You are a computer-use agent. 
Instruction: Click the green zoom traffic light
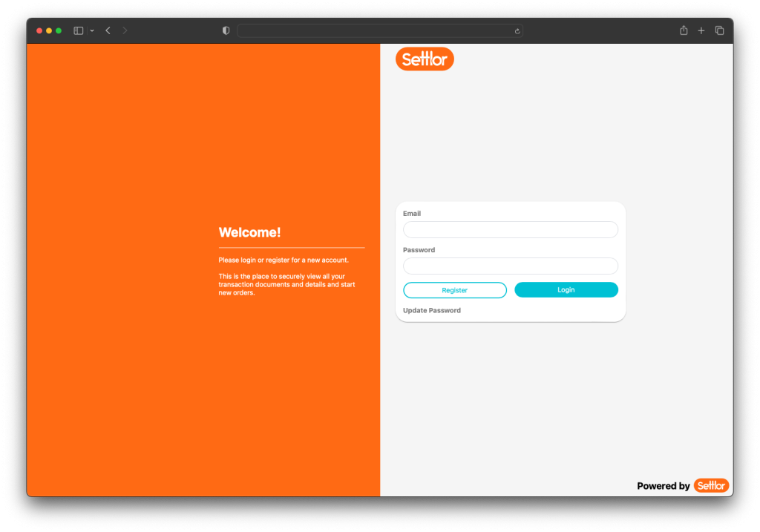tap(59, 30)
